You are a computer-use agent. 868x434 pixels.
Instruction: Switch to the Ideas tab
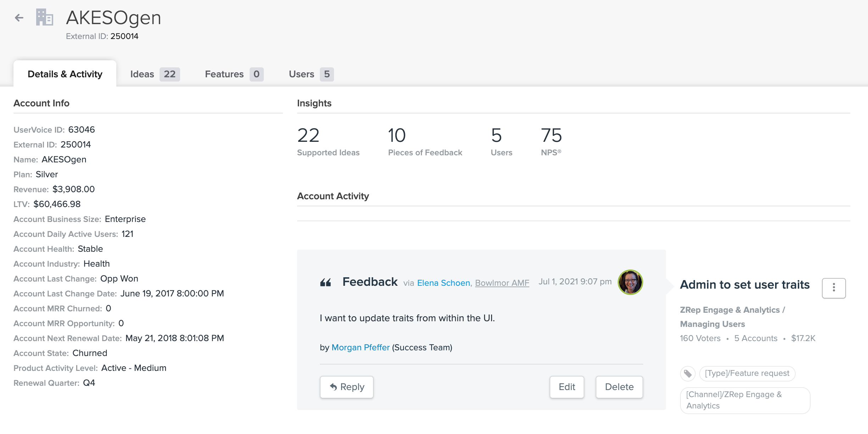pos(155,74)
